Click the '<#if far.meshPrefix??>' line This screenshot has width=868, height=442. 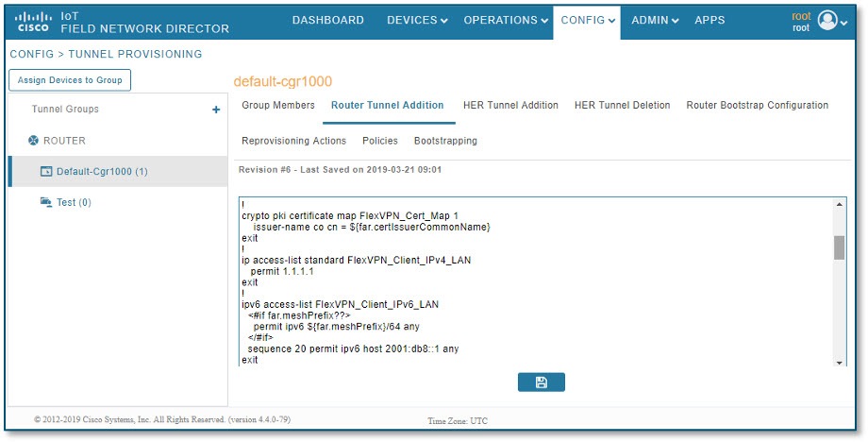tap(299, 315)
